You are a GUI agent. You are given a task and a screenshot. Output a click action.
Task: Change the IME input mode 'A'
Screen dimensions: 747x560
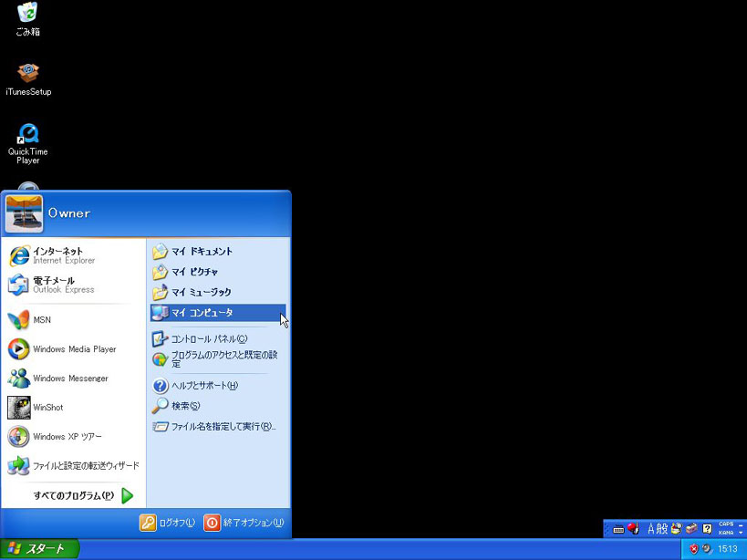tap(651, 529)
